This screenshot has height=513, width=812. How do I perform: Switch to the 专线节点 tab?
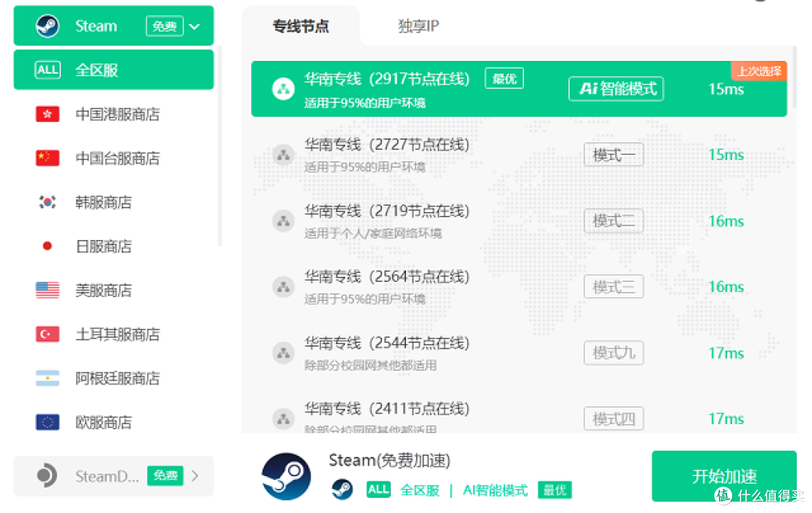[x=301, y=25]
